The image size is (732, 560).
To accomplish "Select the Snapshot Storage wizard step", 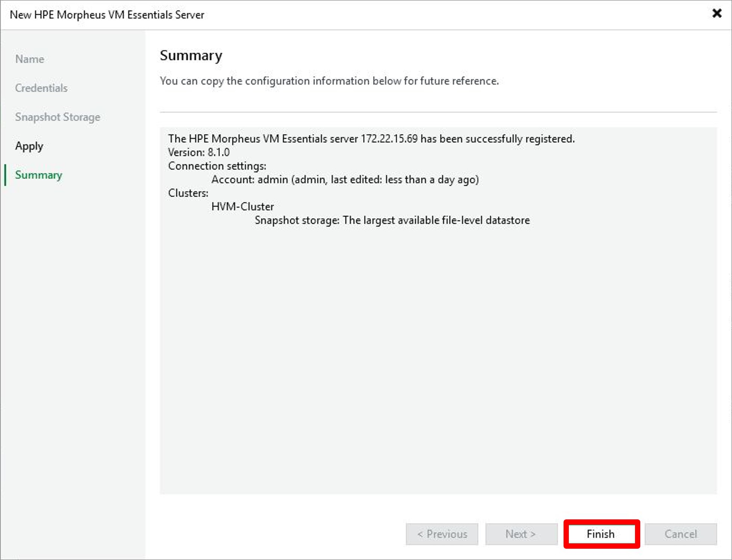I will 58,117.
